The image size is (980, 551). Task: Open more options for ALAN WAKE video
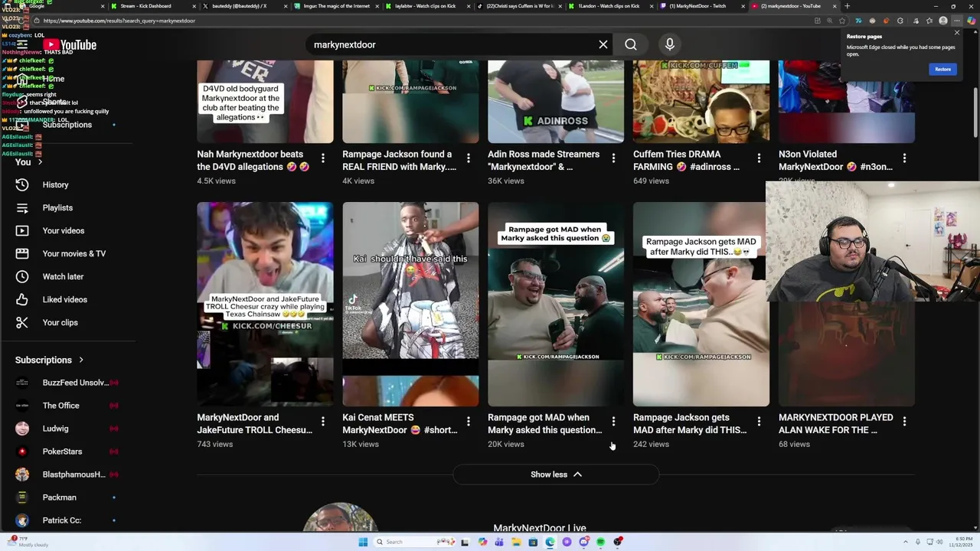point(904,421)
